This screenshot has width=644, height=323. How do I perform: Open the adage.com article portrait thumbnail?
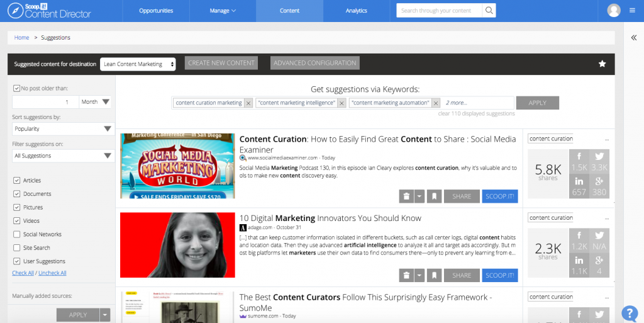tap(177, 245)
